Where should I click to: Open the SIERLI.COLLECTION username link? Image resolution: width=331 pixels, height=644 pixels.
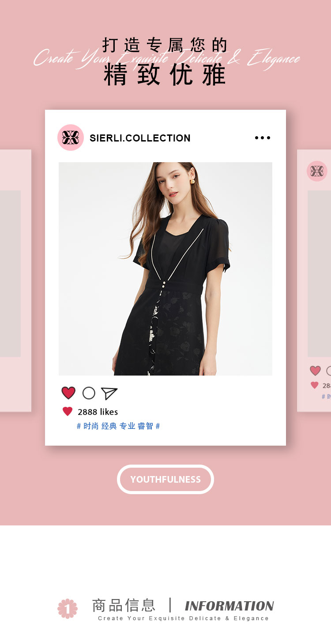tap(140, 138)
